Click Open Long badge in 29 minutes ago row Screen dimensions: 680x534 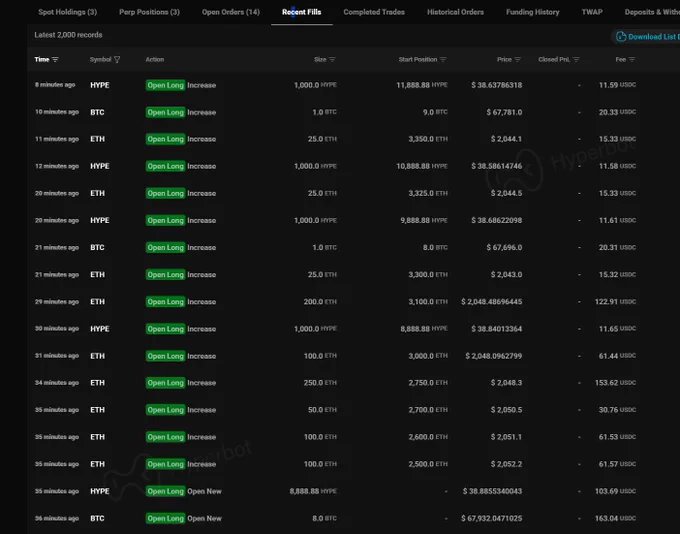[165, 302]
